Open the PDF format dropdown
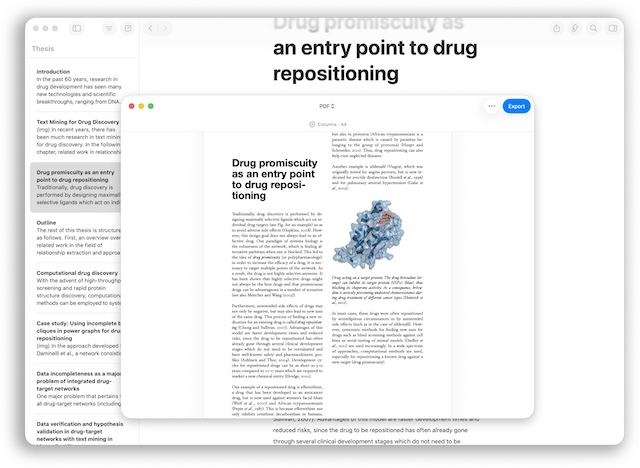The width and height of the screenshot is (640, 468). 326,106
